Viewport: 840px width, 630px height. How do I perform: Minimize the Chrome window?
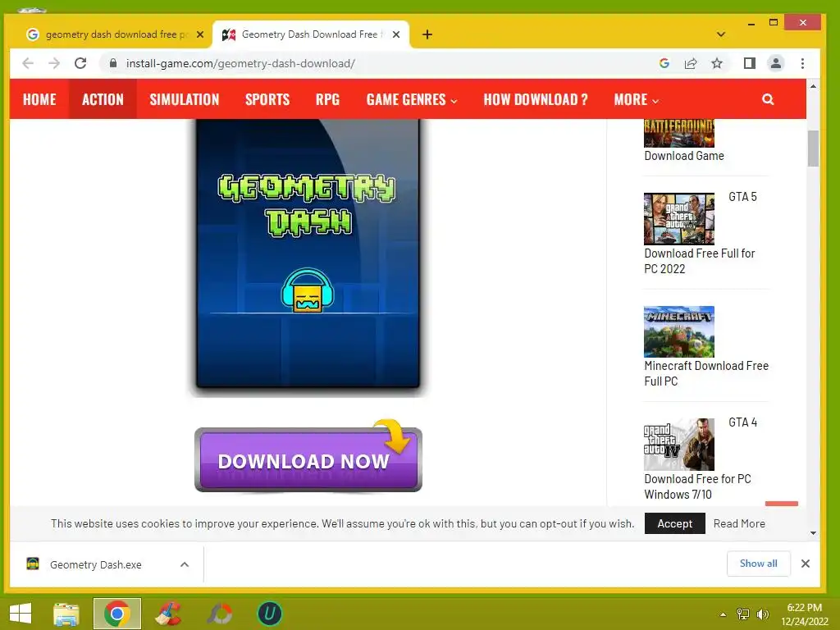tap(751, 24)
